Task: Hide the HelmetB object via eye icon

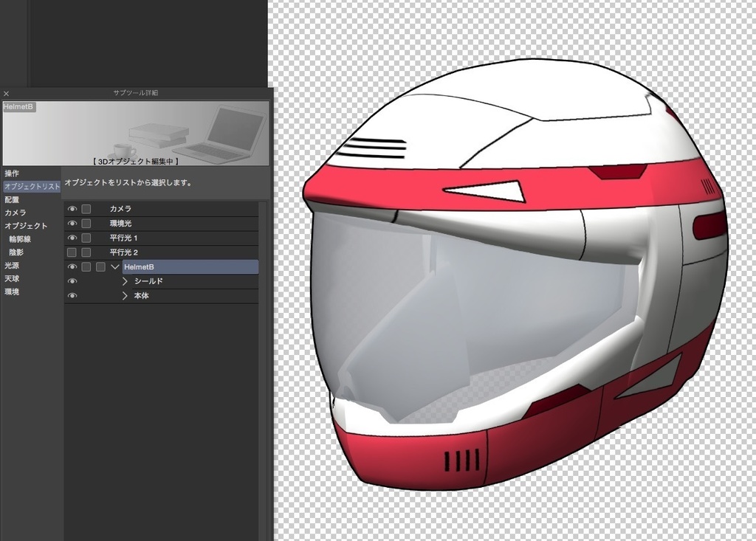Action: 72,266
